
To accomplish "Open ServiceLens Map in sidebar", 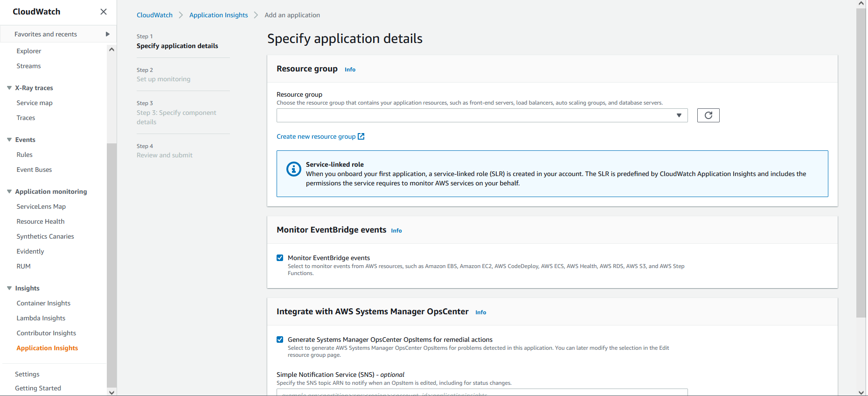I will coord(41,206).
